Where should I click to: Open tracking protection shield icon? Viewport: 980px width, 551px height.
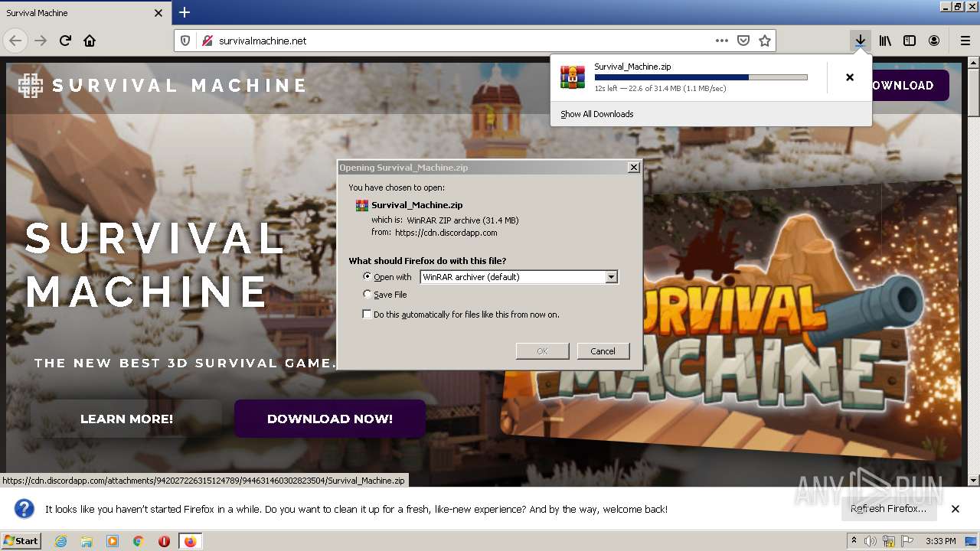coord(185,41)
